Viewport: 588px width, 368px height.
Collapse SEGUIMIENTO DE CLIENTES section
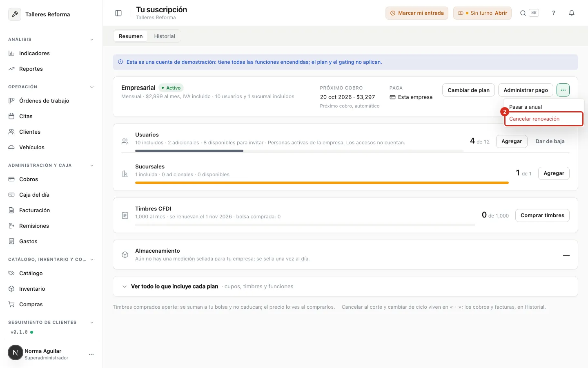(92, 323)
